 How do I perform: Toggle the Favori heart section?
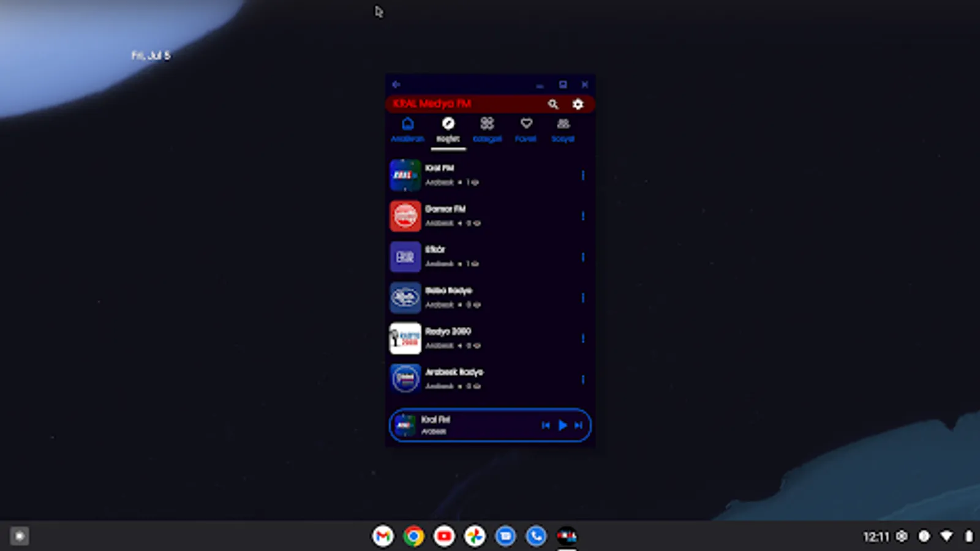[525, 124]
